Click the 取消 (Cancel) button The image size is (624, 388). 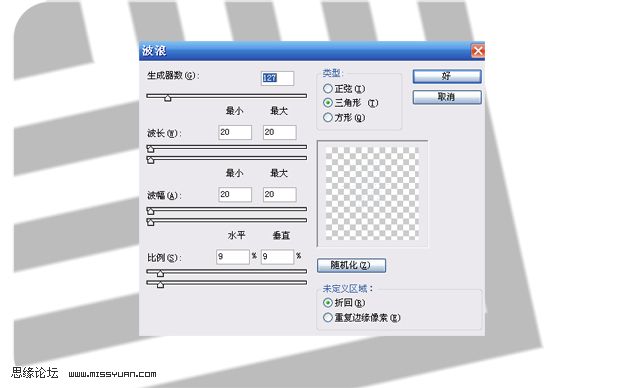click(x=447, y=97)
